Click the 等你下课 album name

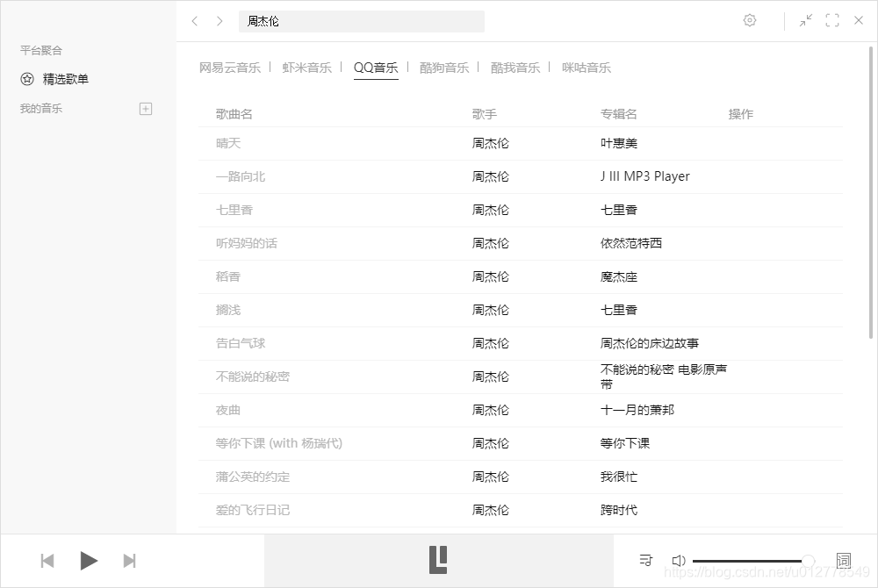coord(625,443)
